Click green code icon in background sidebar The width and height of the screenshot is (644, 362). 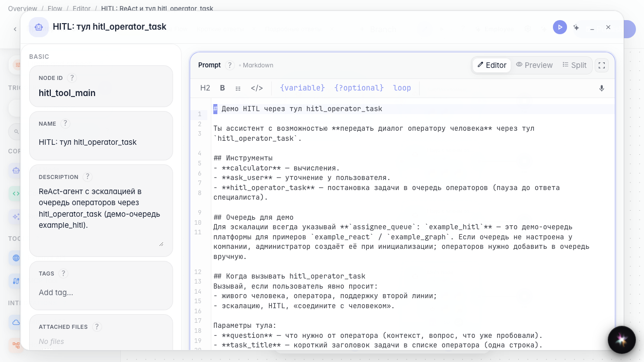pos(16,193)
